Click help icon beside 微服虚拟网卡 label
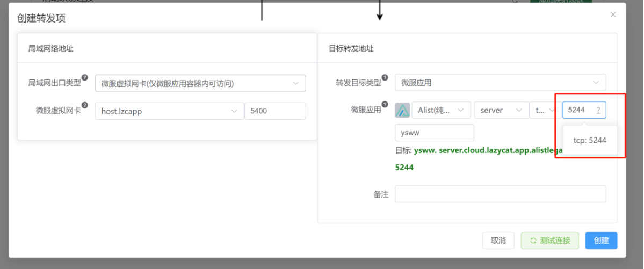 click(85, 105)
